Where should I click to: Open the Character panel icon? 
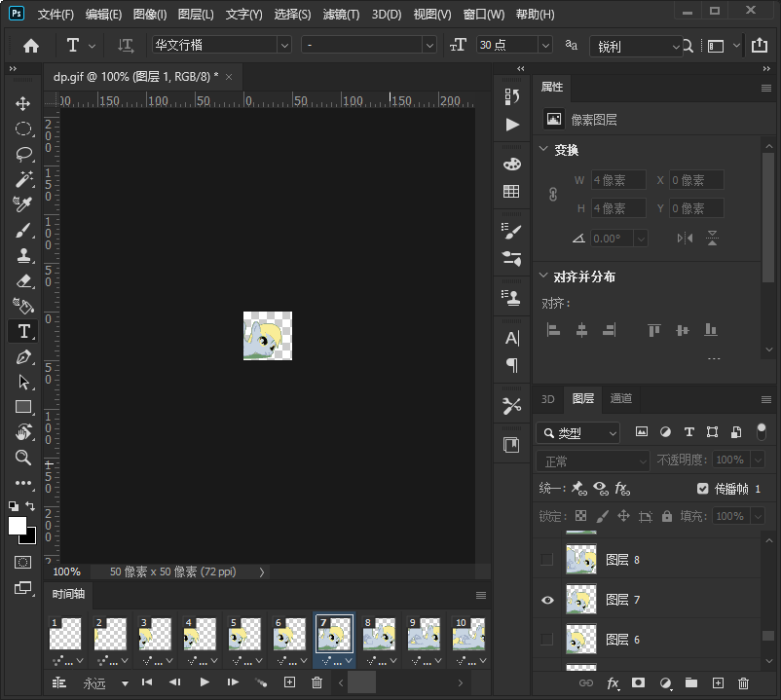pyautogui.click(x=511, y=339)
